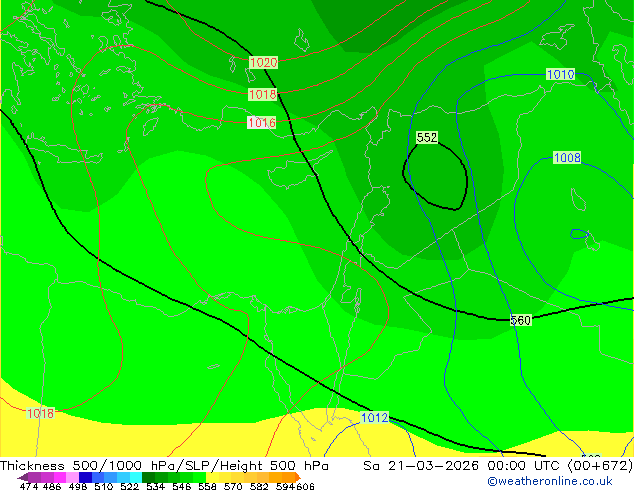Click the purple arrow at legend start
The width and height of the screenshot is (634, 490).
[x=23, y=477]
